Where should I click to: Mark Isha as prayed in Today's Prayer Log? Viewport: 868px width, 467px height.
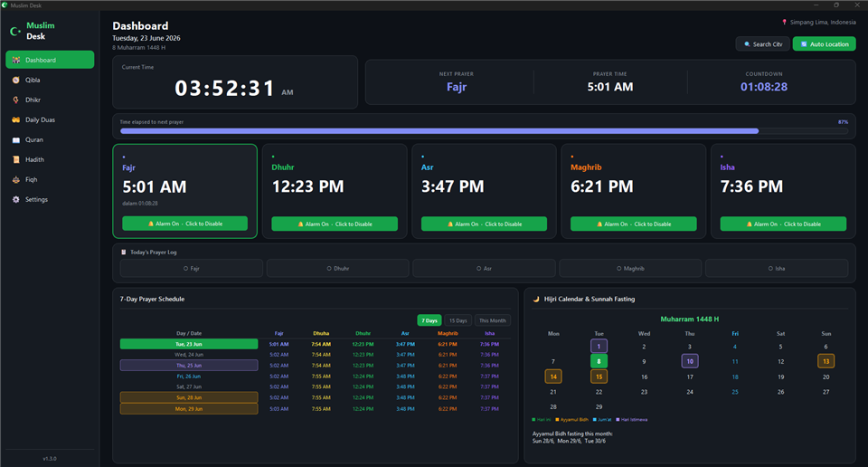click(777, 268)
